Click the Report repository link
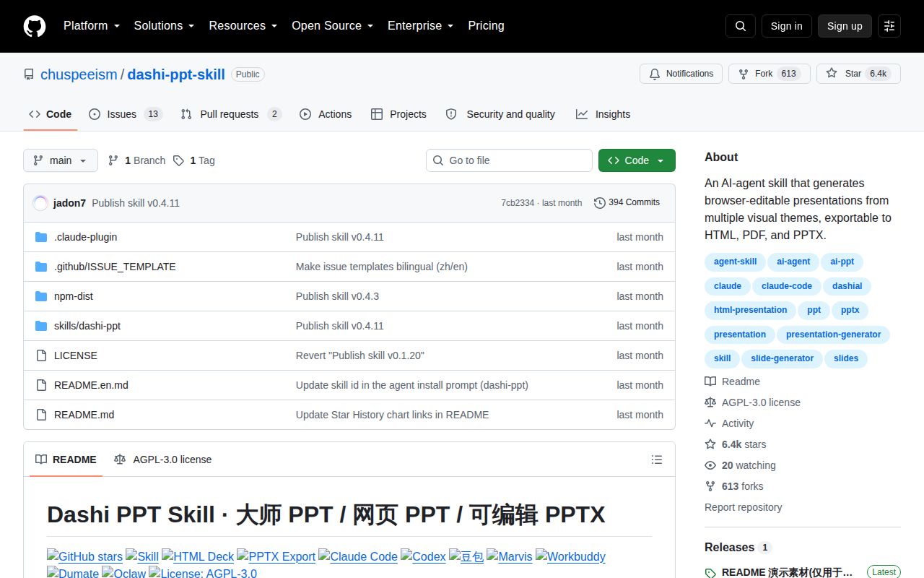The image size is (924, 578). [743, 507]
